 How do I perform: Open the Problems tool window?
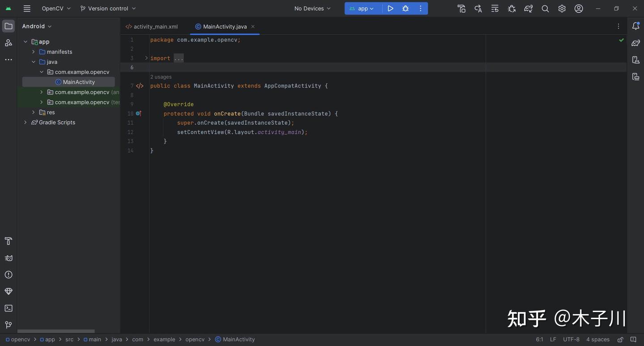coord(8,274)
